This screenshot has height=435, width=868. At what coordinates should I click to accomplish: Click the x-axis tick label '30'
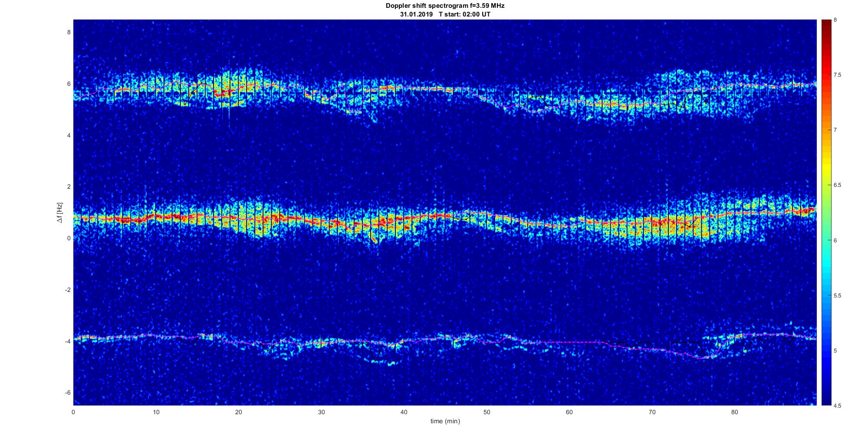tap(321, 412)
